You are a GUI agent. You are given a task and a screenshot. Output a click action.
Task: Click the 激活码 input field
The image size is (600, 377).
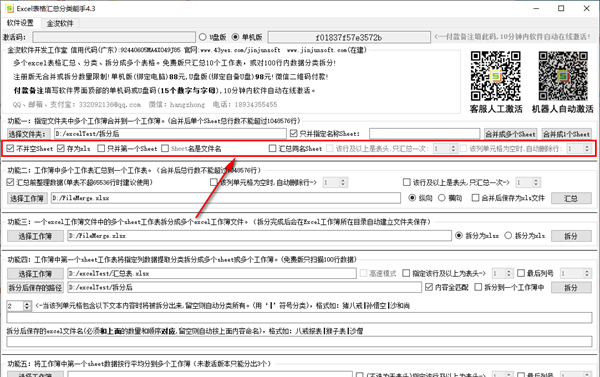(114, 37)
